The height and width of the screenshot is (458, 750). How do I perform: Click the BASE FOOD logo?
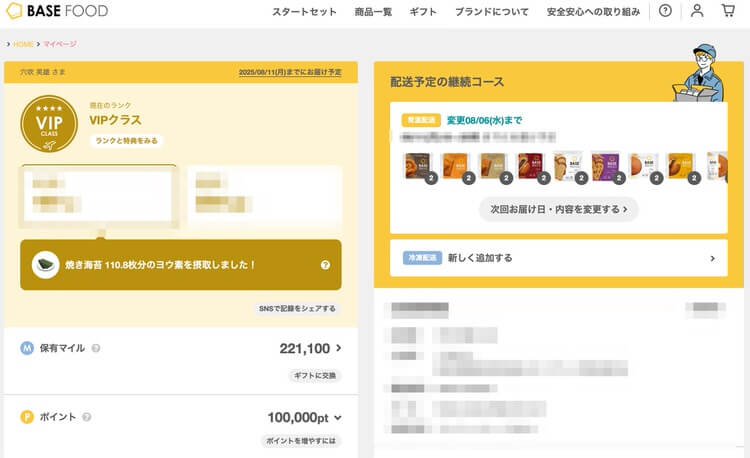pyautogui.click(x=57, y=11)
